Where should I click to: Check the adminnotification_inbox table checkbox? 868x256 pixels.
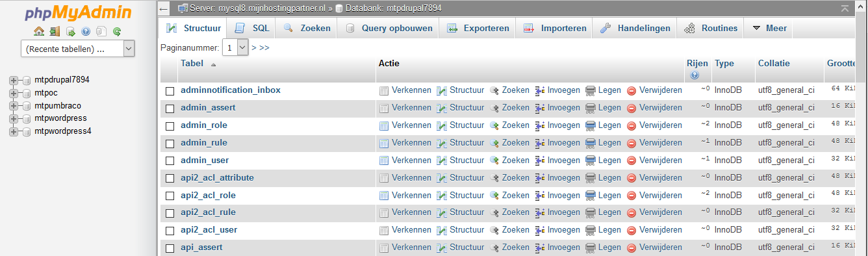pos(170,91)
